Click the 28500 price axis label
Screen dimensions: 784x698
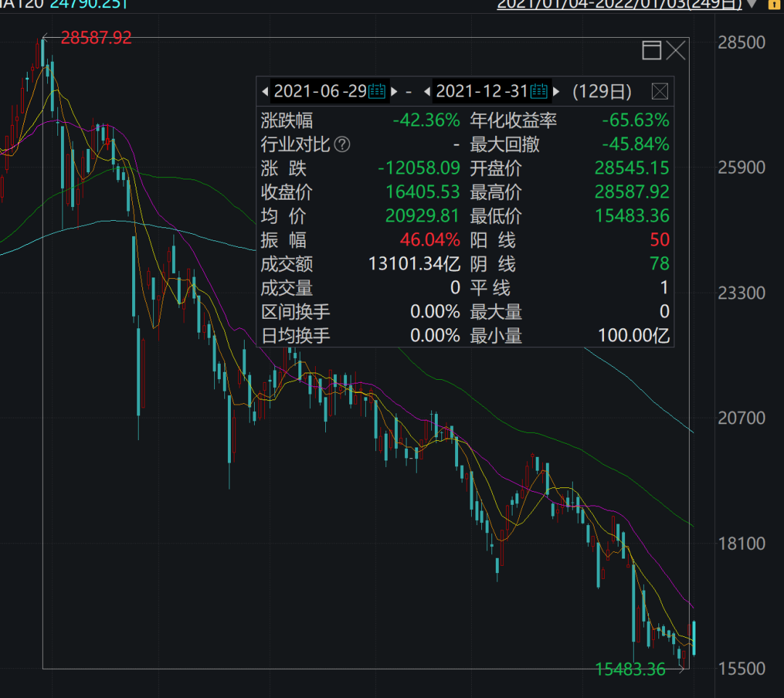point(741,43)
